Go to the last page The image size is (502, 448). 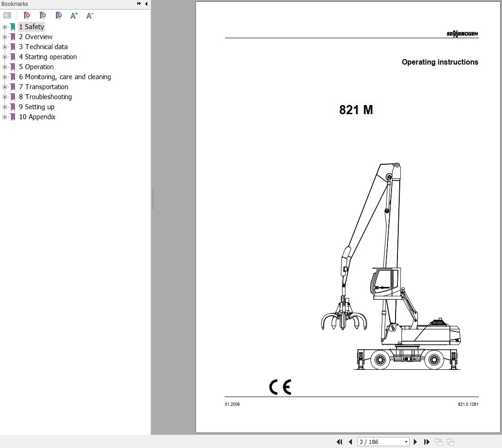click(427, 442)
